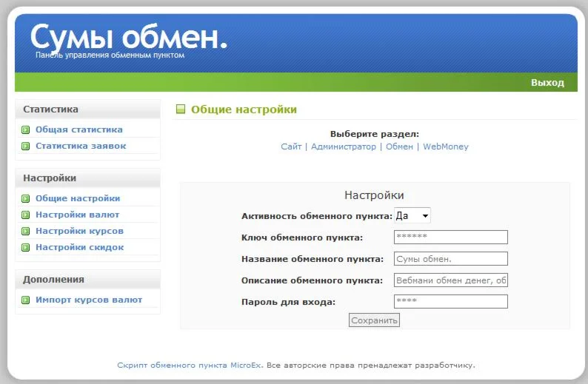Click the green icon beside Импорт курсов валют
Image resolution: width=588 pixels, height=384 pixels.
point(25,300)
